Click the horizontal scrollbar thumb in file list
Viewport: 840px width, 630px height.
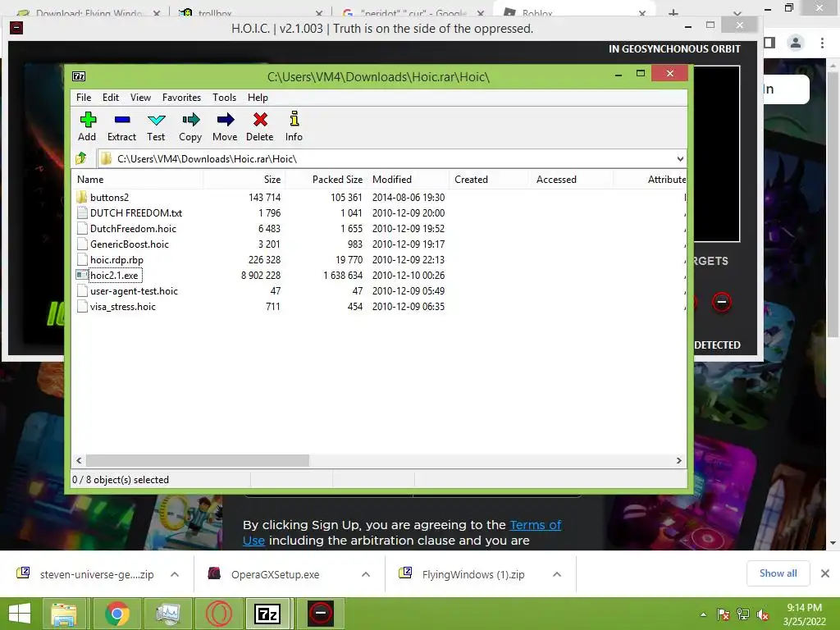(x=197, y=461)
